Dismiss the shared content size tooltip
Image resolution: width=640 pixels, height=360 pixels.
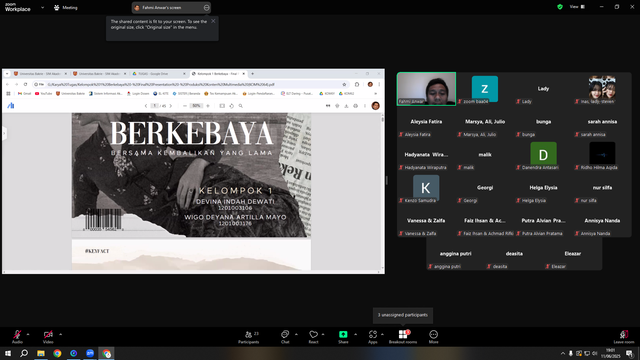click(x=213, y=21)
